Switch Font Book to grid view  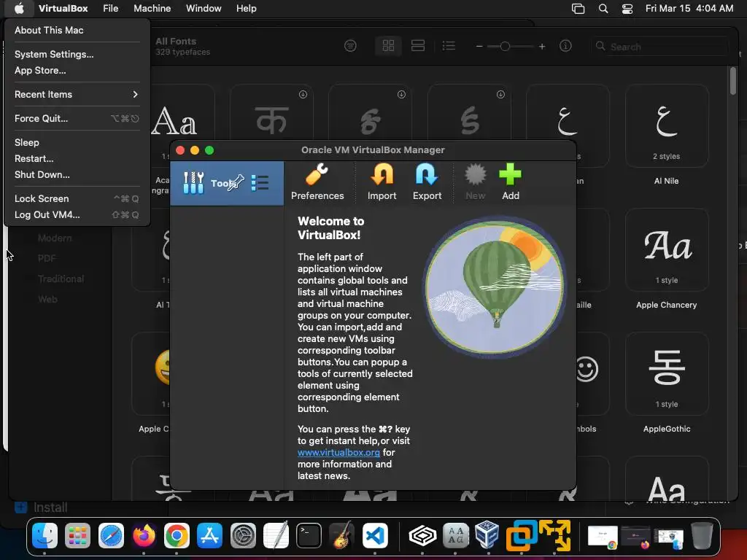tap(388, 46)
